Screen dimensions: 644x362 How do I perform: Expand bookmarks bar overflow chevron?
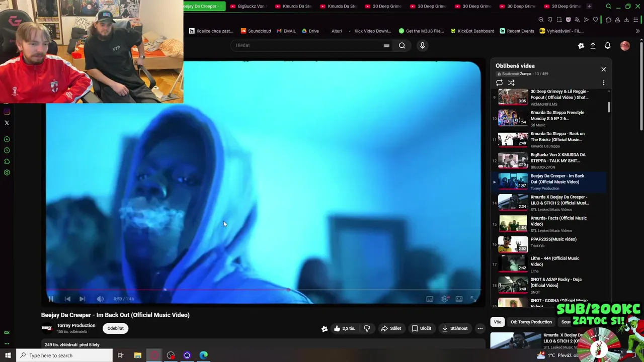(x=637, y=31)
